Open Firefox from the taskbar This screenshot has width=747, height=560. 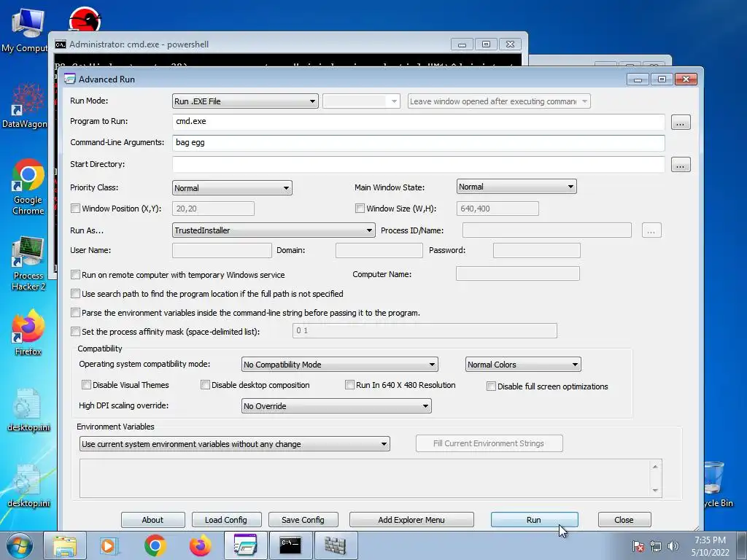200,545
